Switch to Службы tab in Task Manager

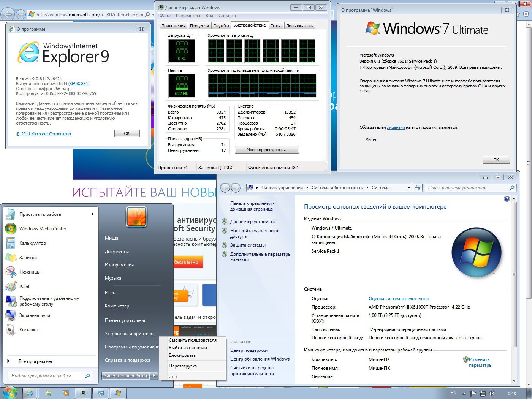click(221, 26)
